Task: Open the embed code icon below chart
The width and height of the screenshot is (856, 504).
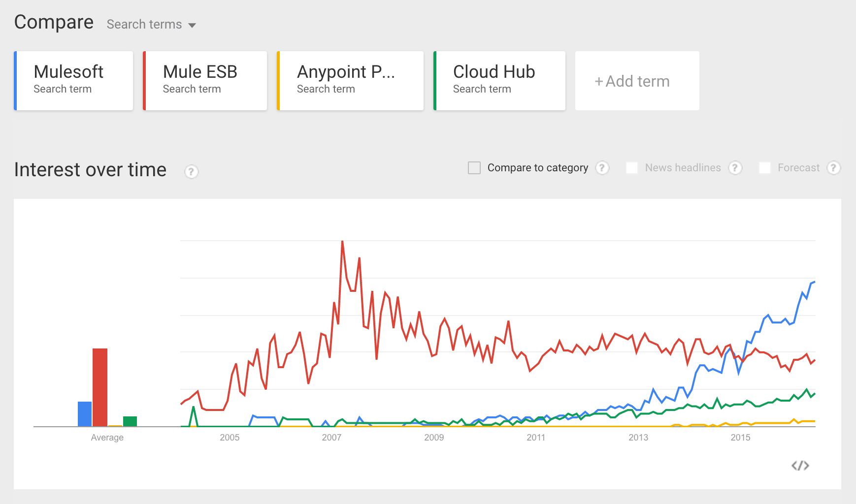Action: 800,466
